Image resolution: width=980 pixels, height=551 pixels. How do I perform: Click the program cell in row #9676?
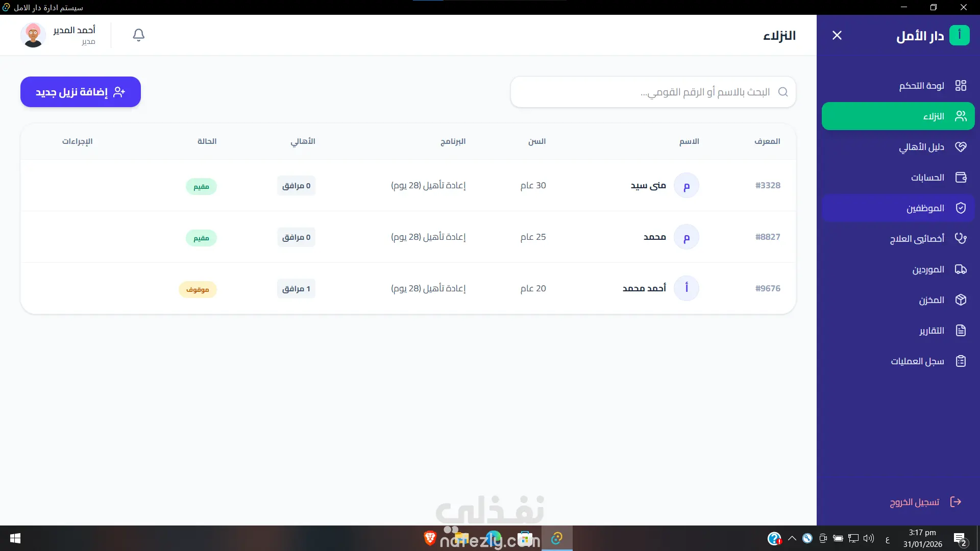428,288
